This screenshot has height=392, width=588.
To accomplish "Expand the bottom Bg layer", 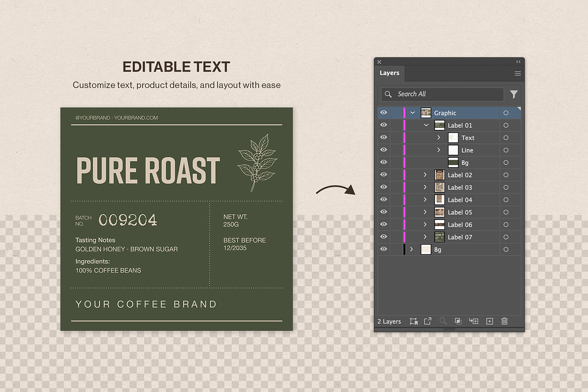I will click(x=412, y=249).
